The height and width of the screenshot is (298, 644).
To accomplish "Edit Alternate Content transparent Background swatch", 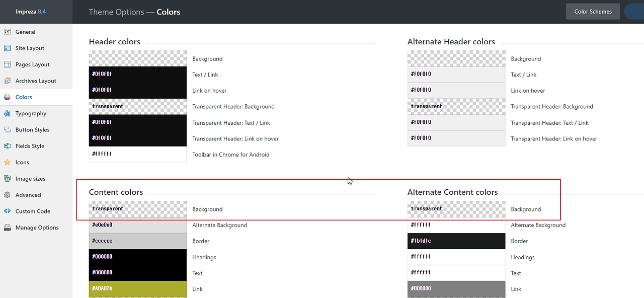I will tap(456, 209).
